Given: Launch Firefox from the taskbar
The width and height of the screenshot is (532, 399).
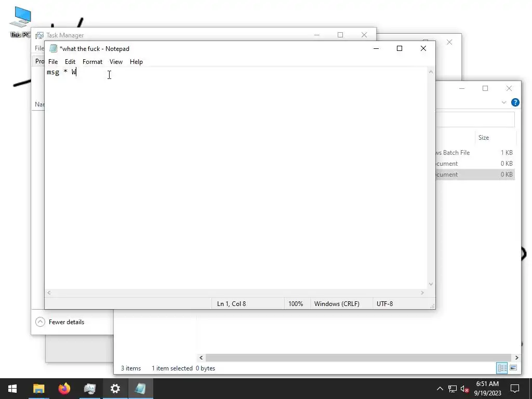Looking at the screenshot, I should [64, 389].
